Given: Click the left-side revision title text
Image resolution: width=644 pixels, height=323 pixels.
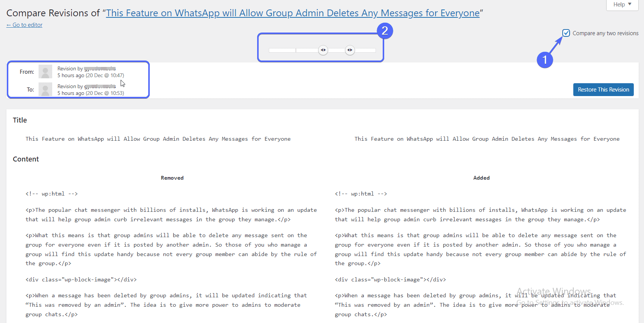Looking at the screenshot, I should pos(158,139).
